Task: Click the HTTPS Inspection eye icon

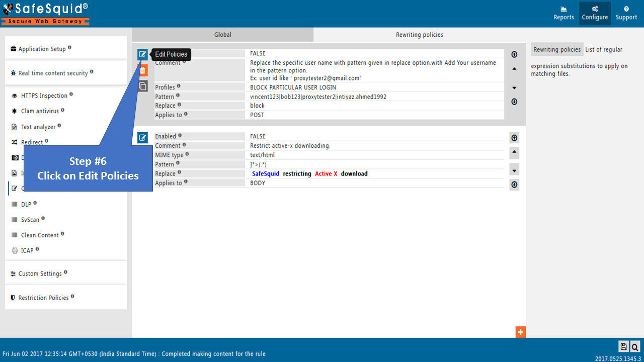Action: pos(15,96)
